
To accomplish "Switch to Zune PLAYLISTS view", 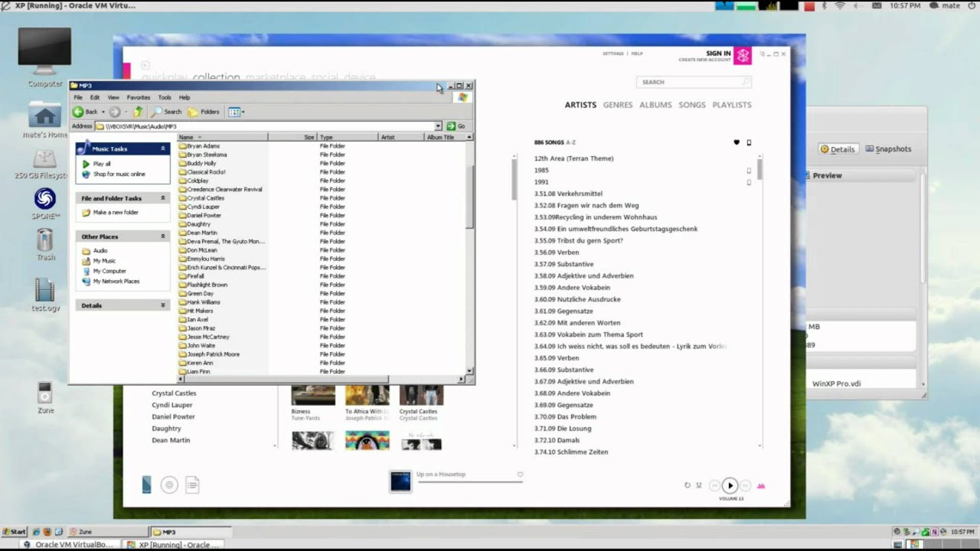I will pos(732,105).
